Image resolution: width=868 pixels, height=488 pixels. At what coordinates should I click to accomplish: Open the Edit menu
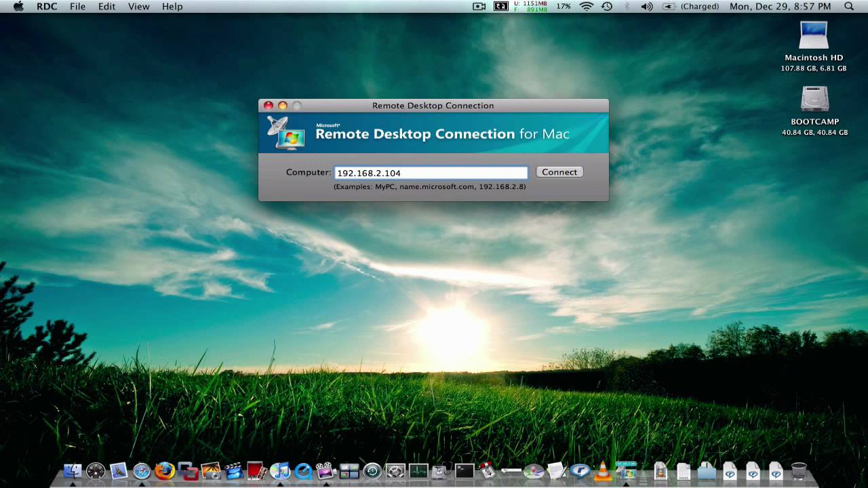coord(106,6)
